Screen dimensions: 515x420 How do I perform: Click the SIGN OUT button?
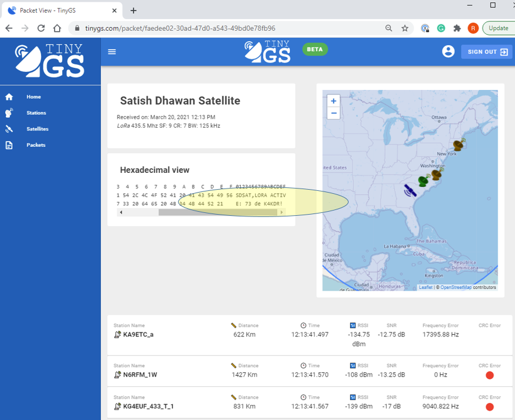coord(487,52)
